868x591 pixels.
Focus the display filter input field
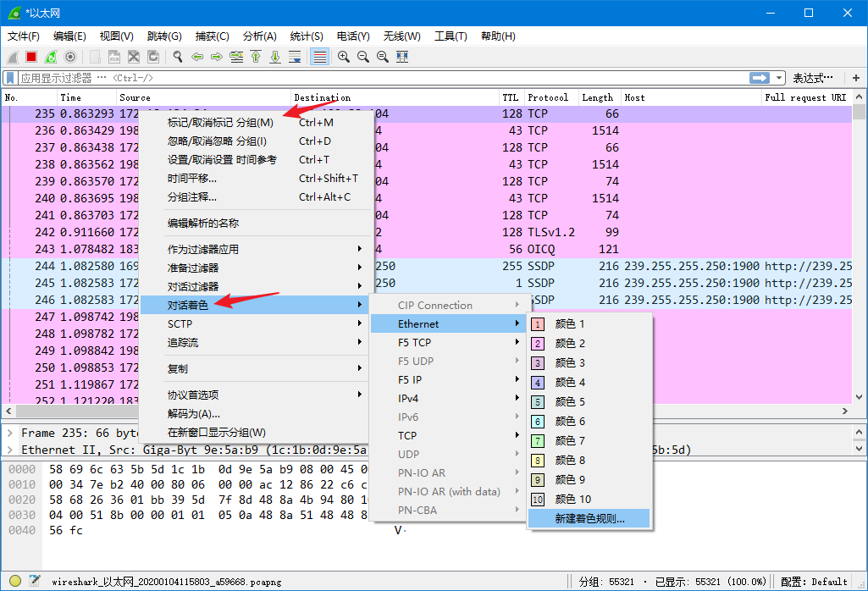pyautogui.click(x=382, y=78)
